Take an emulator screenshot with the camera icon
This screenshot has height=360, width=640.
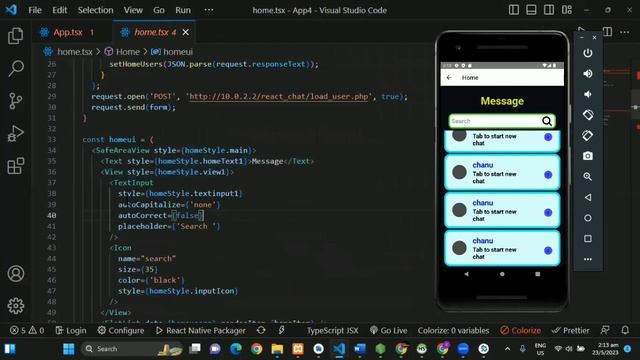pos(588,156)
